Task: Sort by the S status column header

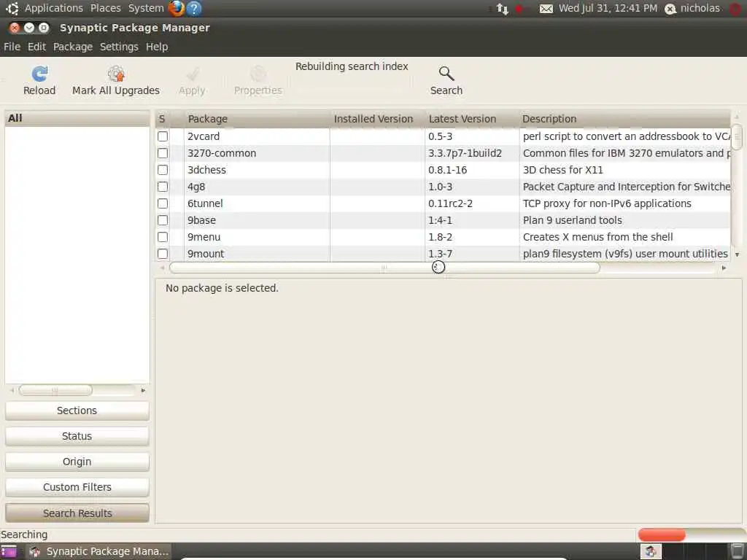Action: click(x=162, y=119)
